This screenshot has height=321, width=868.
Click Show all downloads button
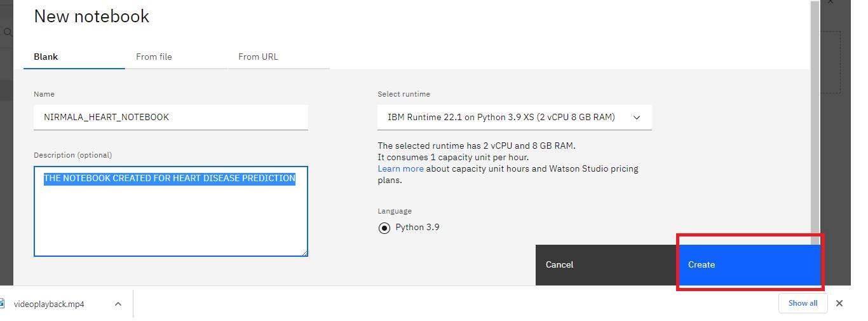coord(803,303)
